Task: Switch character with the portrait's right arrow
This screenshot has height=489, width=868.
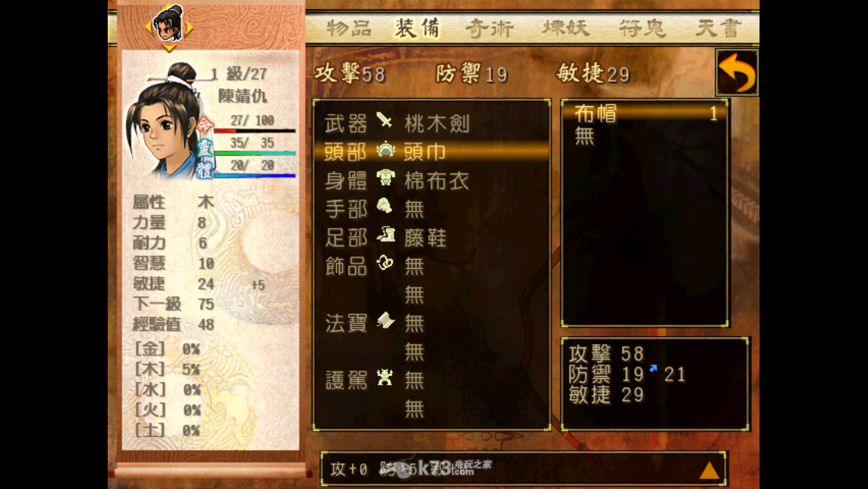Action: [x=189, y=27]
